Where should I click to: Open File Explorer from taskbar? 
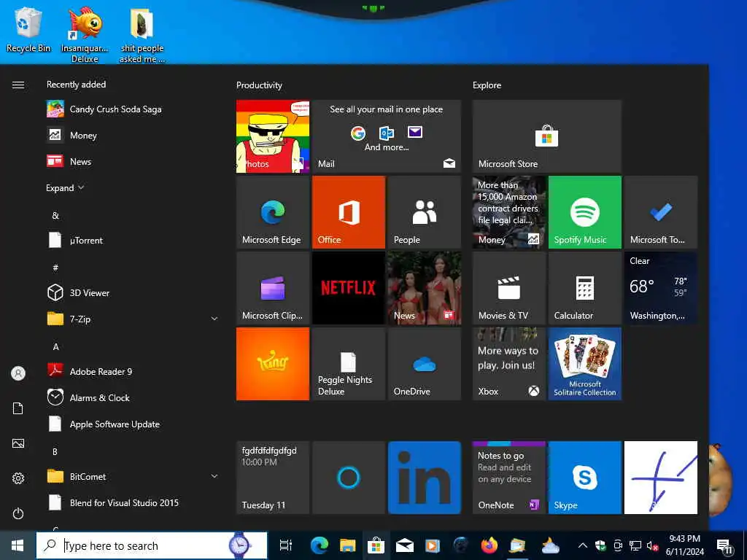(x=347, y=545)
